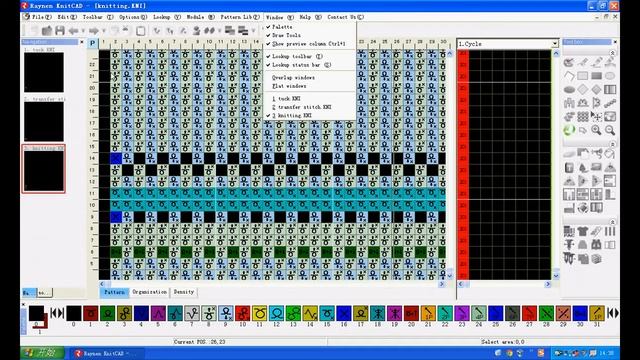640x360 pixels.
Task: Click the stacked boxes tool icon
Action: coord(596,259)
